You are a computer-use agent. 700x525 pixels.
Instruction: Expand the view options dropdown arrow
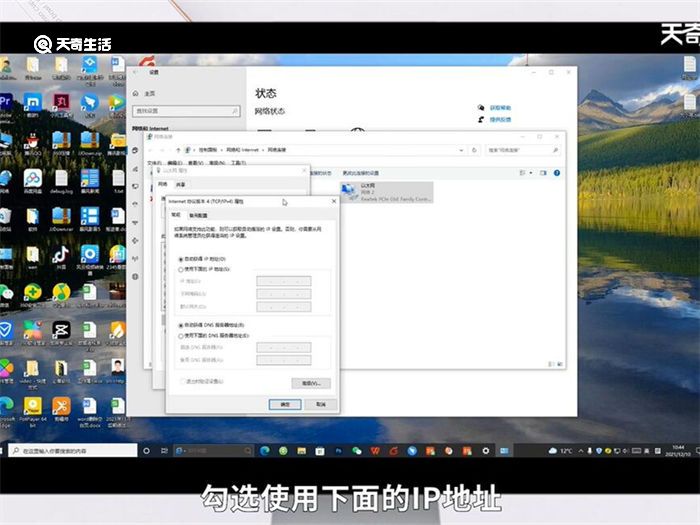(x=531, y=173)
